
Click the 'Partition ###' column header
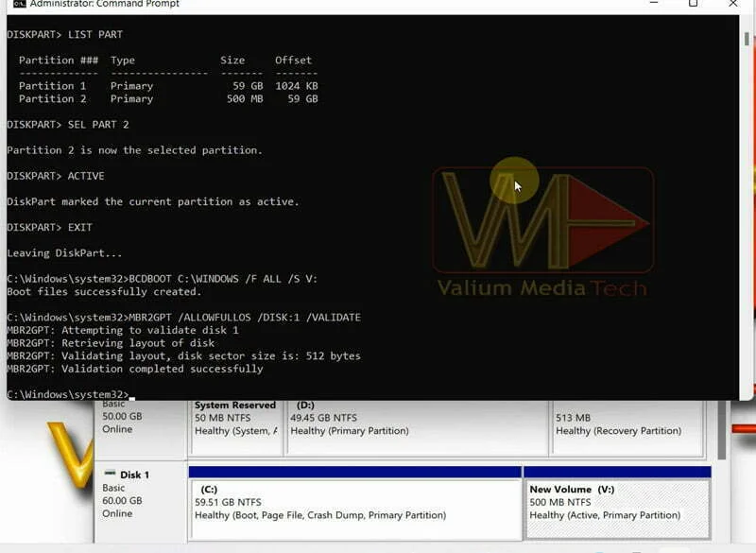click(x=59, y=60)
